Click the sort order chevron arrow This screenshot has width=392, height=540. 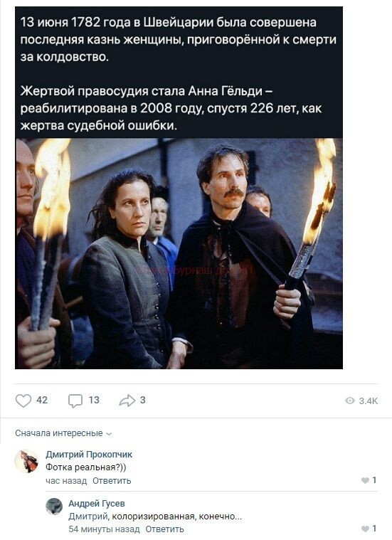[109, 434]
